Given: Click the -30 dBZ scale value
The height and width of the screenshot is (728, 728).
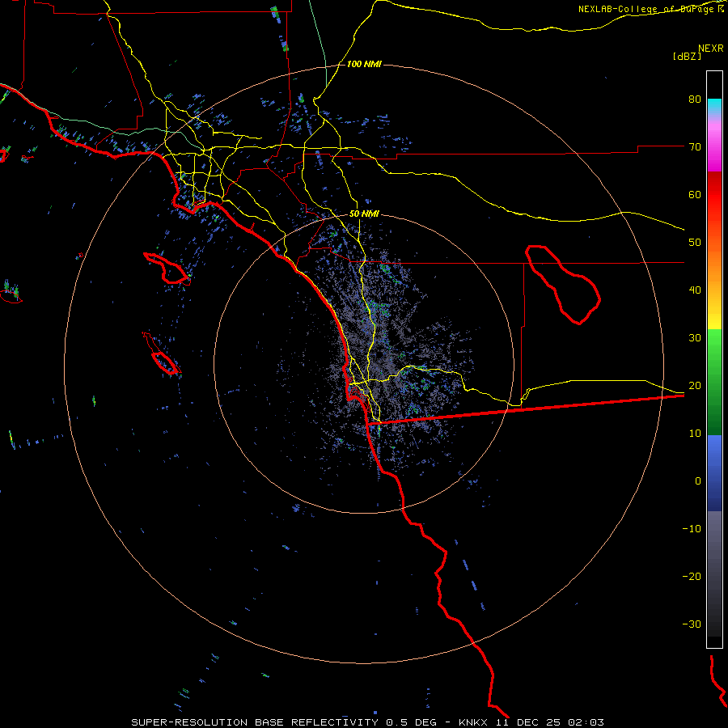Looking at the screenshot, I should point(692,624).
